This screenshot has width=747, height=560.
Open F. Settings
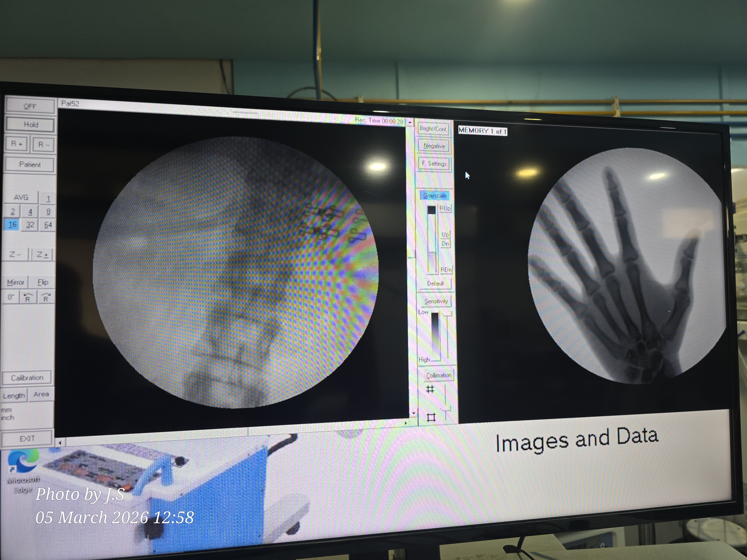coord(434,164)
